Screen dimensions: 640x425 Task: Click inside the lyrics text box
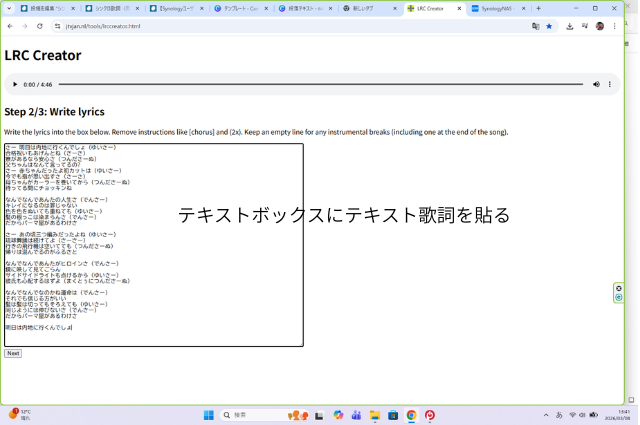(153, 245)
